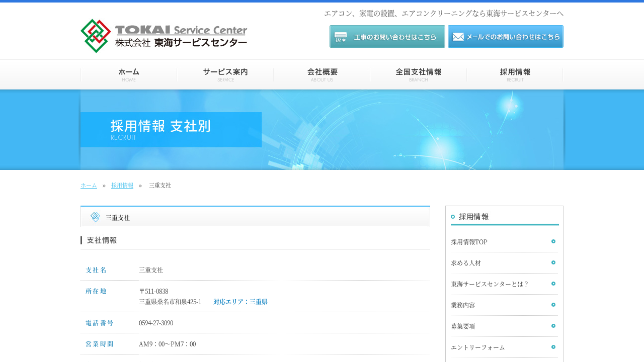
Task: Click the bullet icon beside エントリーフォーム
Action: 553,347
